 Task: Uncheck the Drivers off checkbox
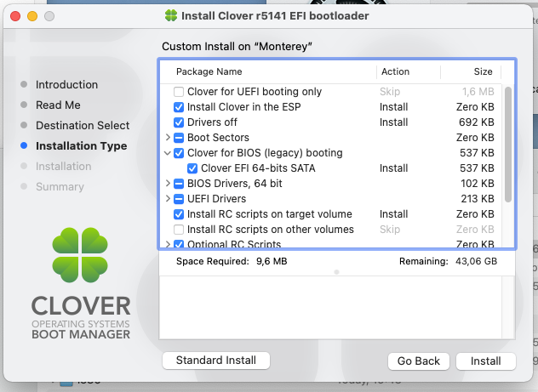(x=179, y=122)
